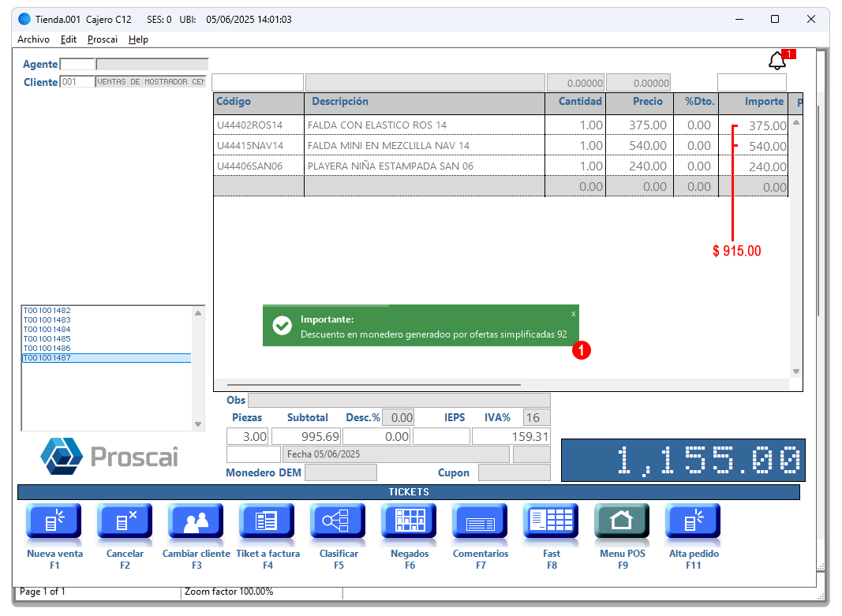Select ticket T001001483 in the list

click(x=47, y=319)
